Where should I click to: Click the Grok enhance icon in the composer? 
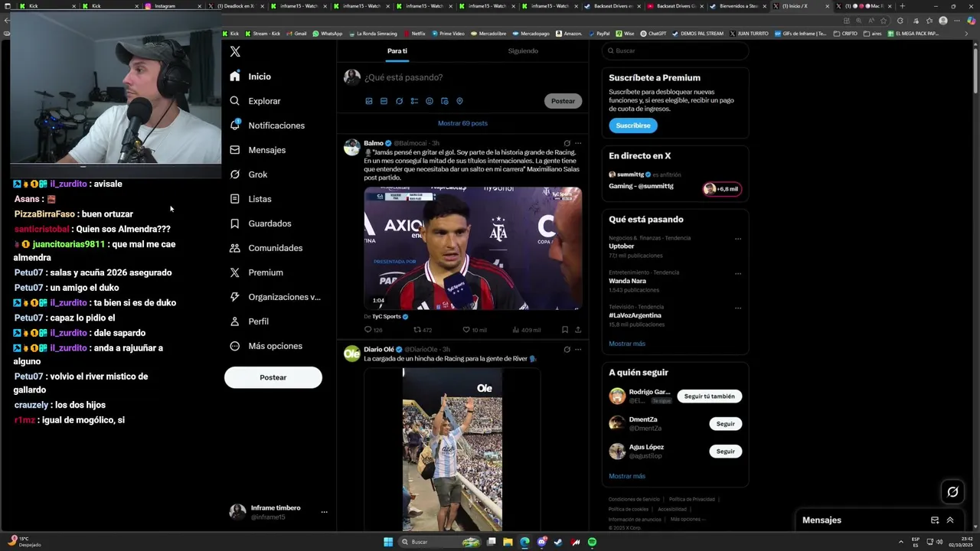(x=399, y=101)
